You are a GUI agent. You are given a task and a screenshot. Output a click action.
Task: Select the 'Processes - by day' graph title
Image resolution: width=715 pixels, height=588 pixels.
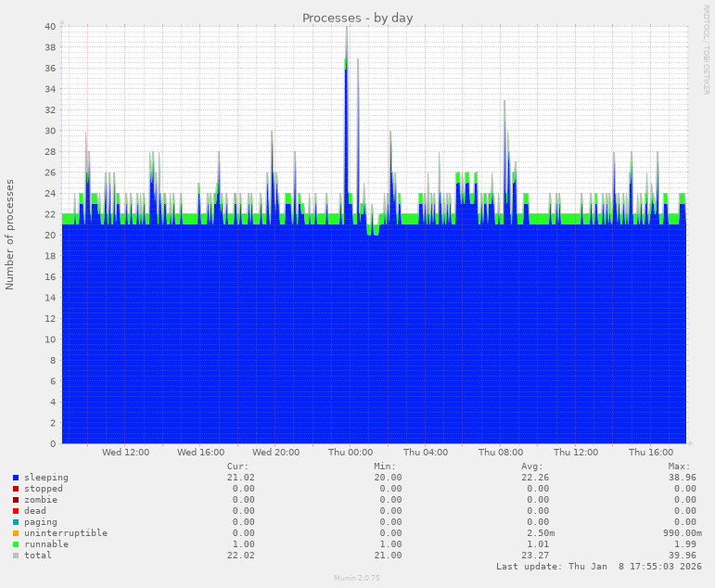pos(357,18)
